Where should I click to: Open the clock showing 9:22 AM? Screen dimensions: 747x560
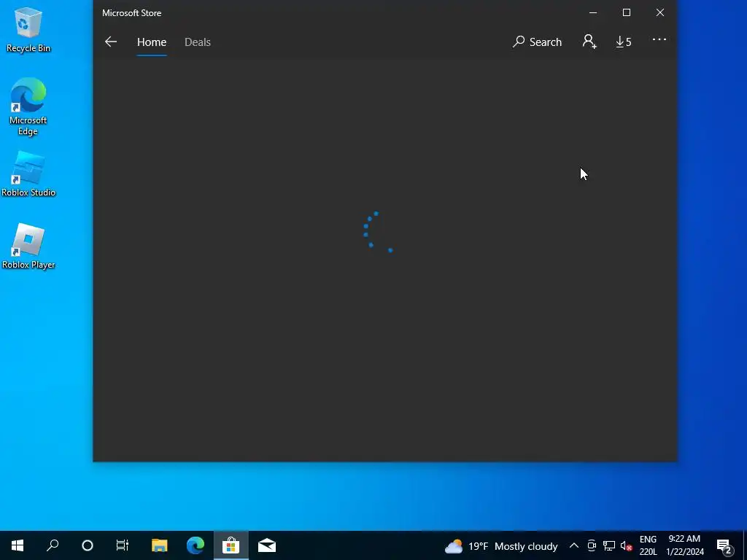coord(684,545)
